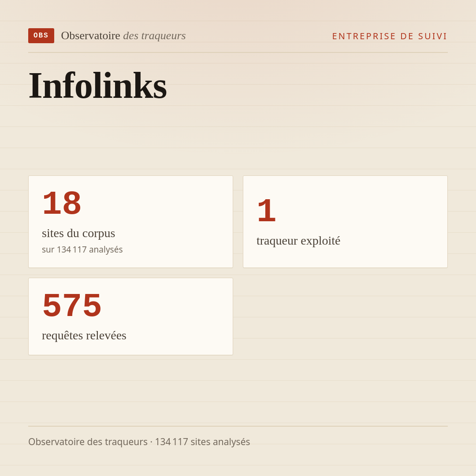The height and width of the screenshot is (476, 476).
Task: Click the footer text '134 117 sites analysés'
Action: click(x=202, y=442)
